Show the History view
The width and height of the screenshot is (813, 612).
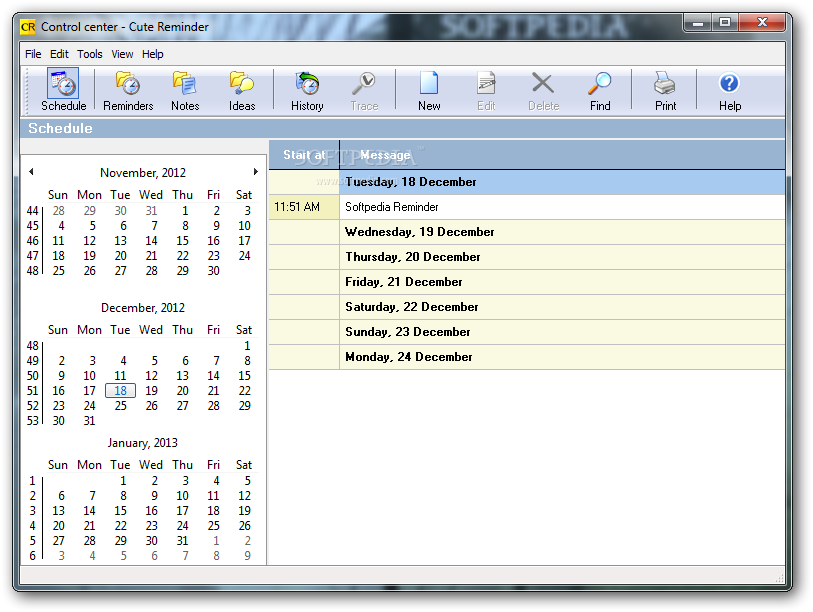click(307, 90)
